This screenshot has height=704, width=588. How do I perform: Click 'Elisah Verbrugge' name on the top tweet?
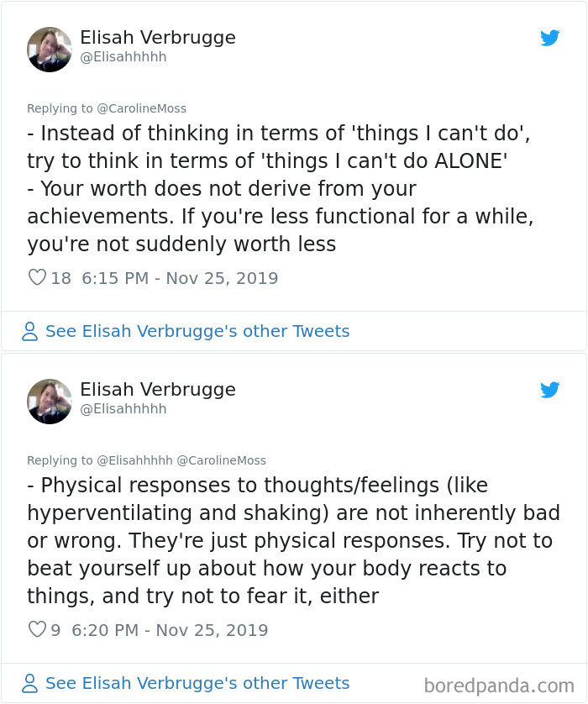point(157,38)
